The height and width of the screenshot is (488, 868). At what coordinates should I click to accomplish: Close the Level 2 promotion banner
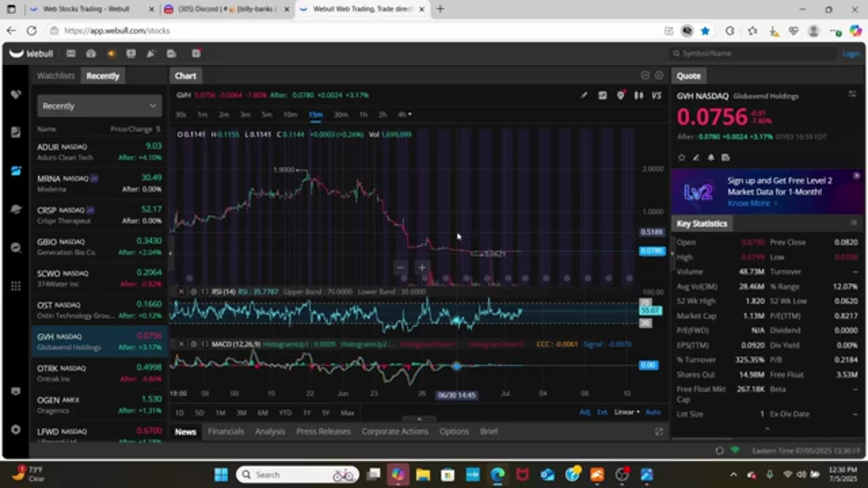click(x=856, y=176)
